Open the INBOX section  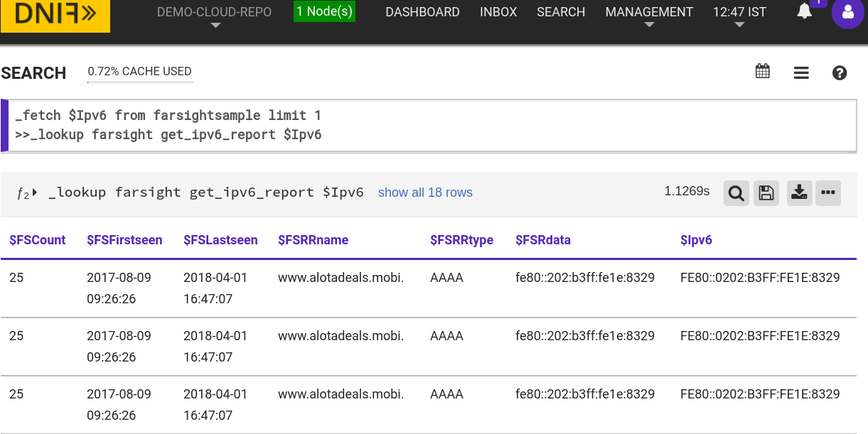(x=498, y=12)
